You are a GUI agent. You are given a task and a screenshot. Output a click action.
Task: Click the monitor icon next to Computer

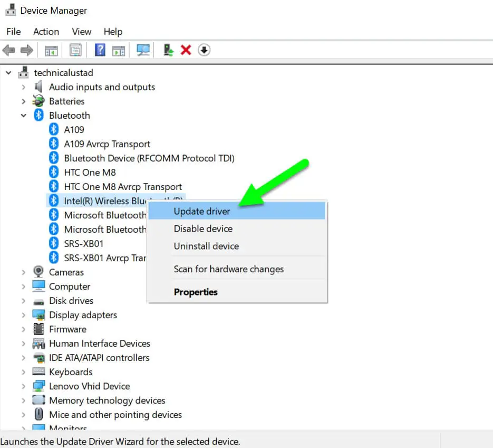[x=38, y=285]
